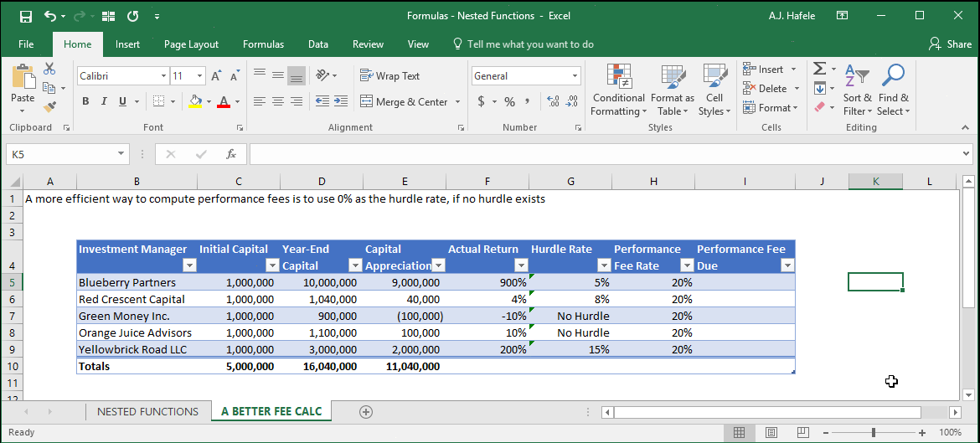Toggle Wrap Text
Screen dimensions: 980x443
point(390,75)
